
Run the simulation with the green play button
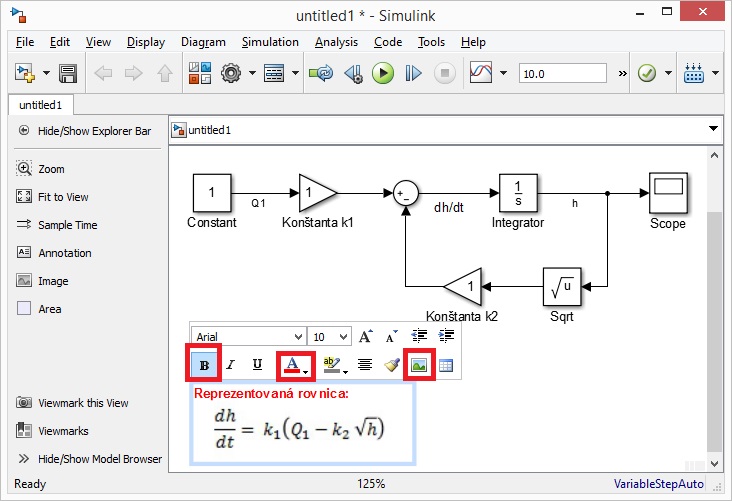click(x=383, y=73)
